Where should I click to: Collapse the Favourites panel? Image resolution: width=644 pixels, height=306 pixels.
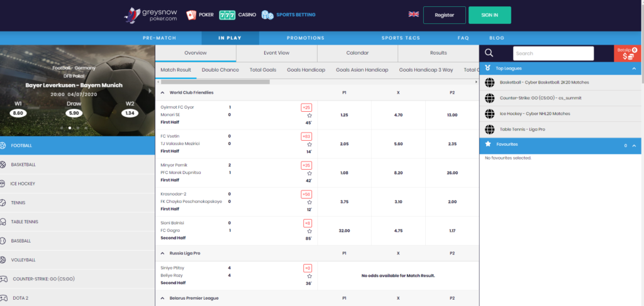tap(634, 146)
